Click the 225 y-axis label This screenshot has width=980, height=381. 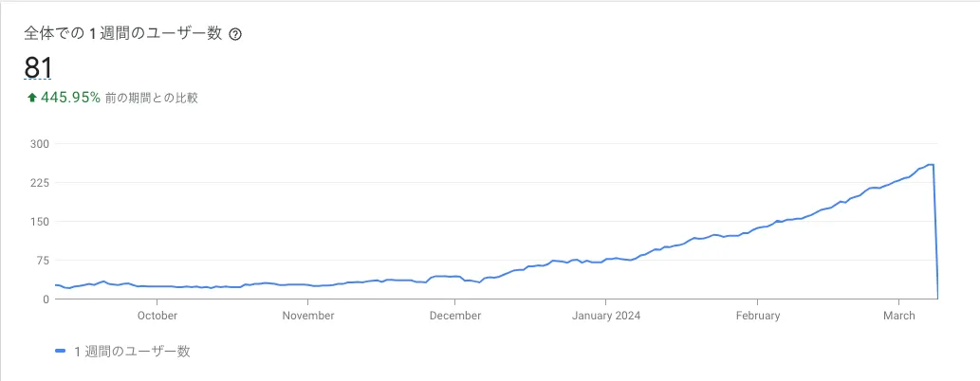(39, 183)
